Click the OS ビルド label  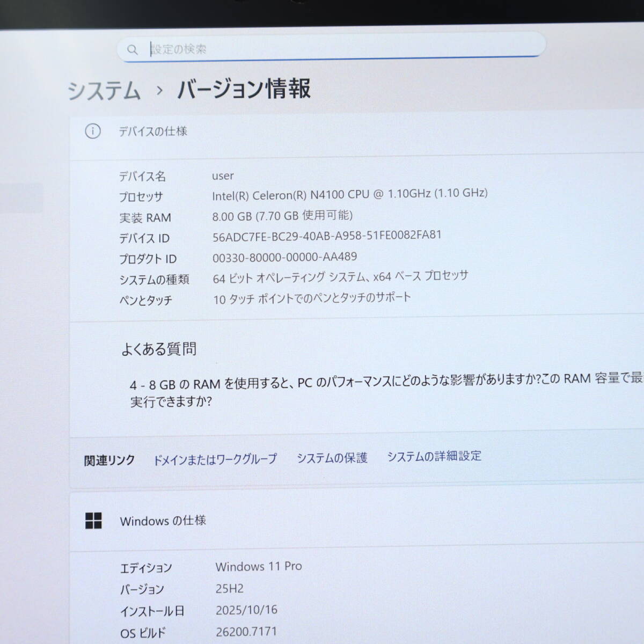tap(143, 633)
